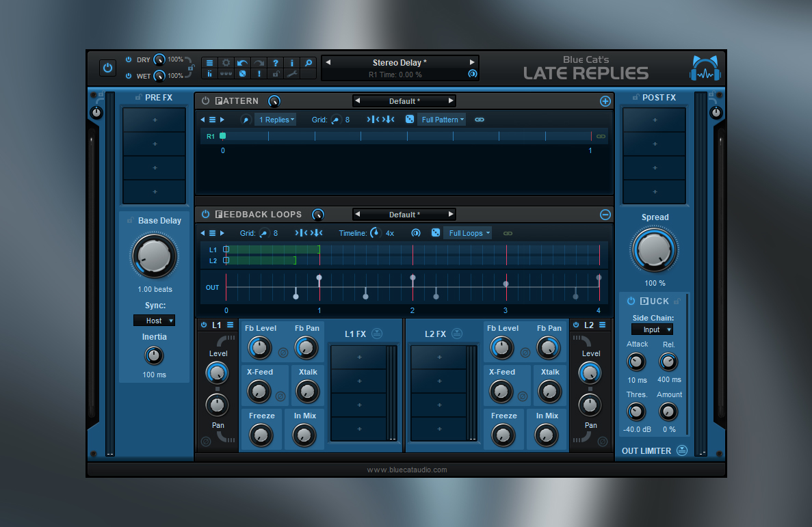The height and width of the screenshot is (527, 812).
Task: Add a section with Pattern plus icon
Action: [x=605, y=101]
